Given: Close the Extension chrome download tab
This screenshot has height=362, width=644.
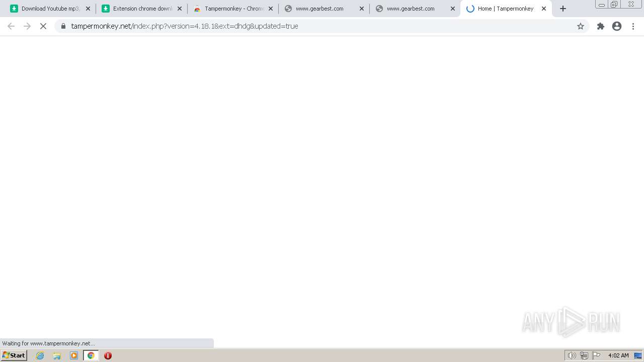Looking at the screenshot, I should coord(180,9).
